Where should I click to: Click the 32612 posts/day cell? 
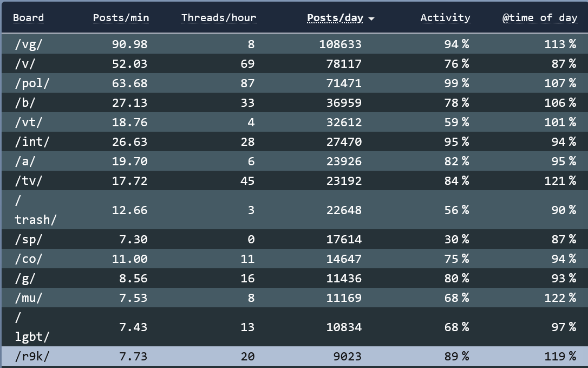pos(344,122)
